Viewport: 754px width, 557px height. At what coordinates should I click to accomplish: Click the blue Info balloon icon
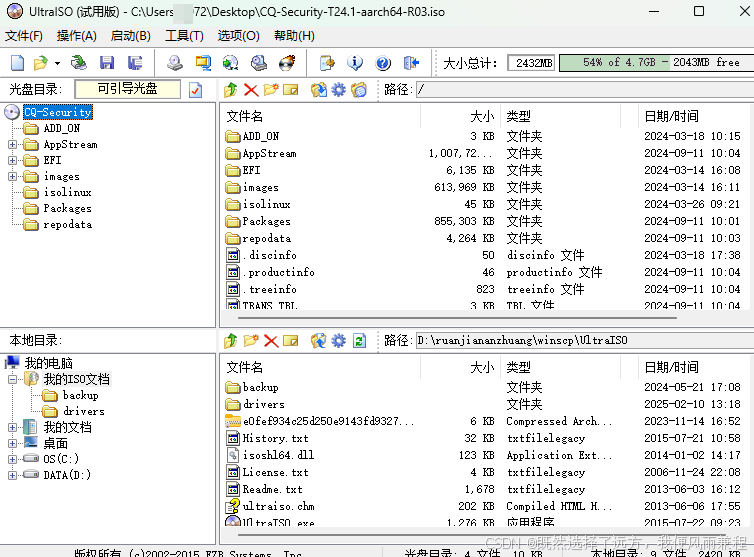click(x=355, y=63)
